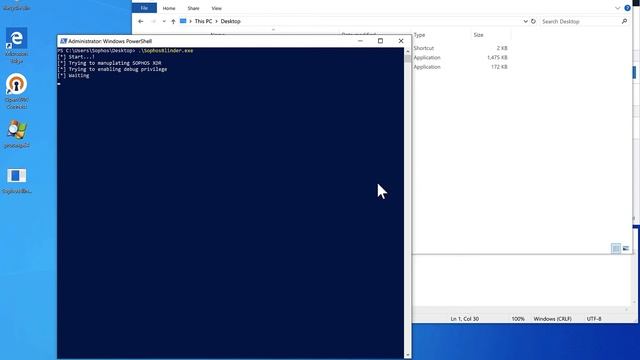
Task: Open the Home ribbon tab
Action: coord(169,8)
